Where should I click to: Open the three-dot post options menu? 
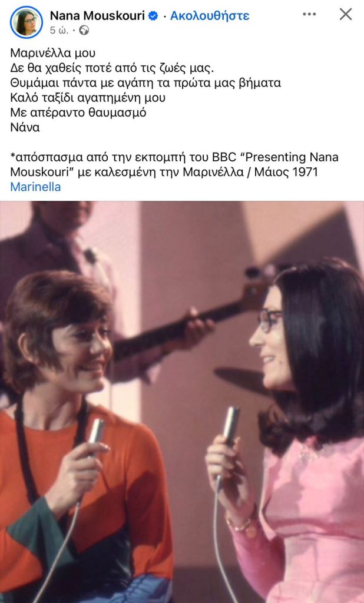point(309,14)
